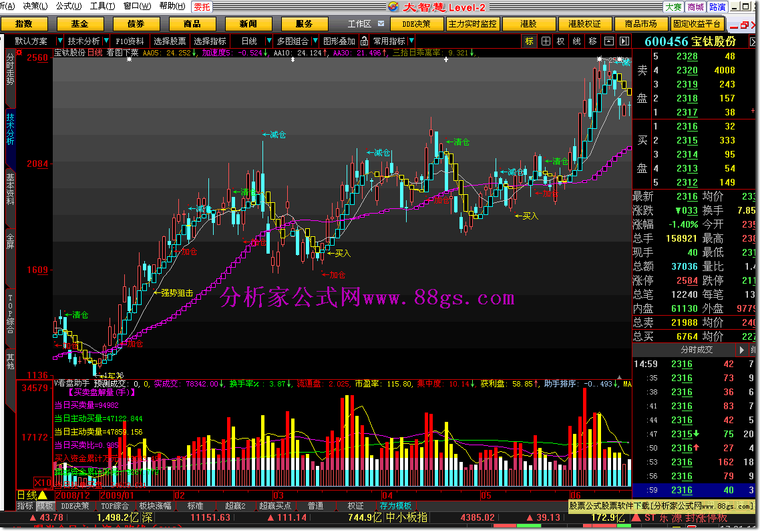Click the 指数 button
762x532 pixels.
click(24, 24)
